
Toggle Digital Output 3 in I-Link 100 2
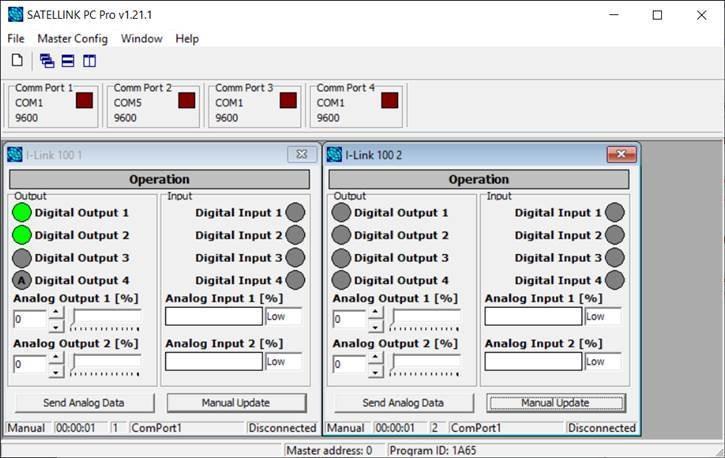pos(341,258)
